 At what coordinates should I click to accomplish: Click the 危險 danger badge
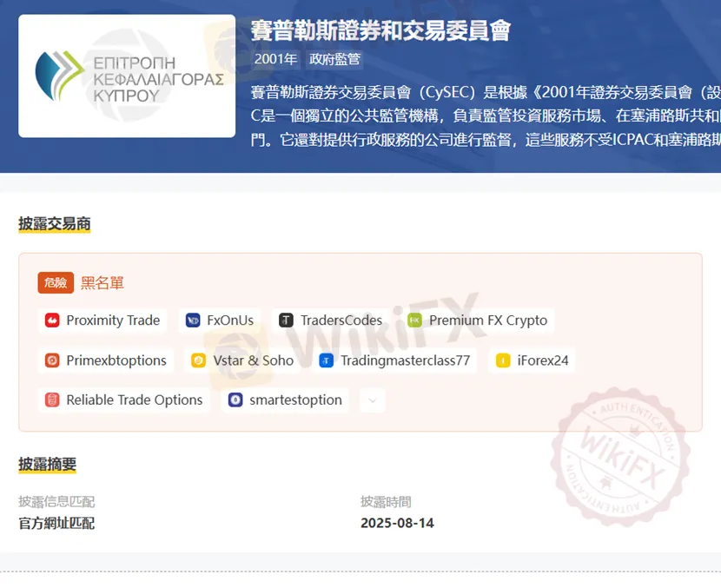(56, 282)
